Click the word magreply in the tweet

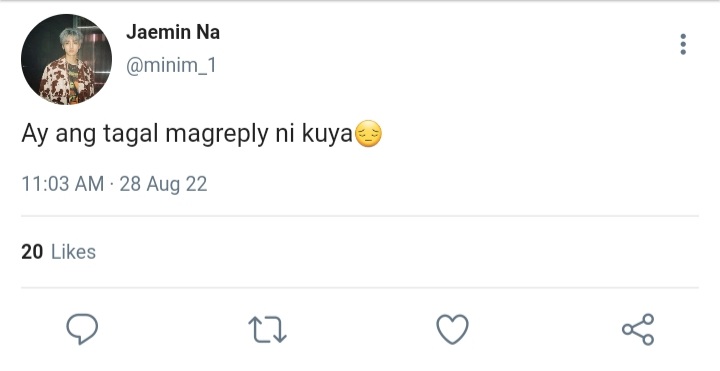click(217, 135)
